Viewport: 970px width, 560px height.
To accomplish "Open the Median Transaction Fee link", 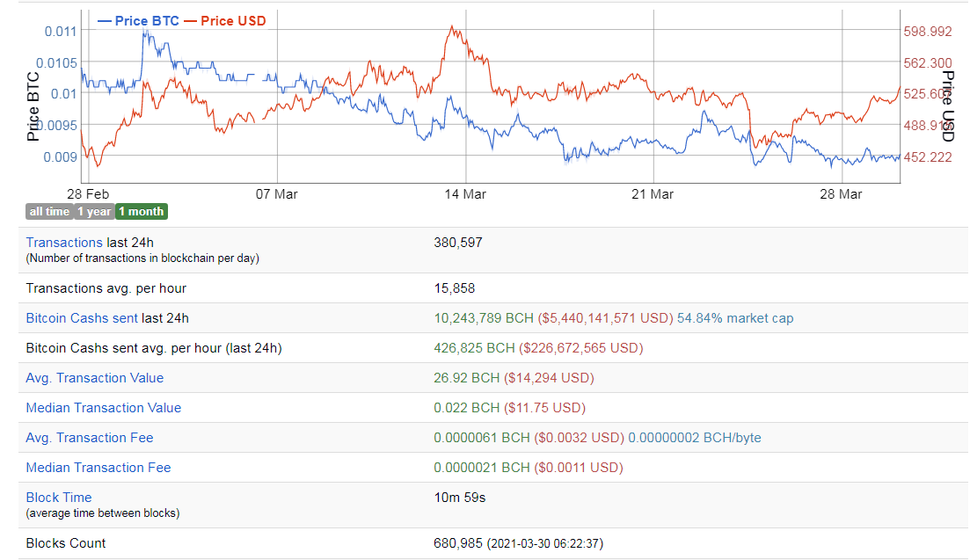I will (98, 468).
